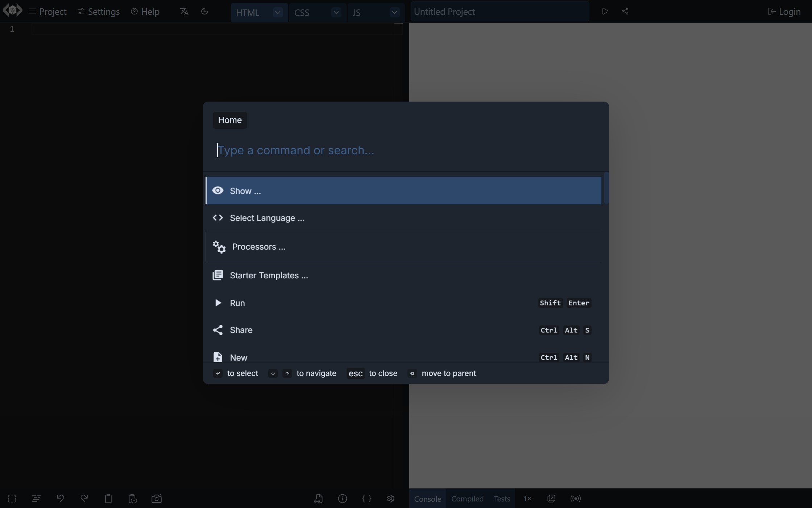
Task: Click the undo icon in the bottom toolbar
Action: tap(61, 499)
